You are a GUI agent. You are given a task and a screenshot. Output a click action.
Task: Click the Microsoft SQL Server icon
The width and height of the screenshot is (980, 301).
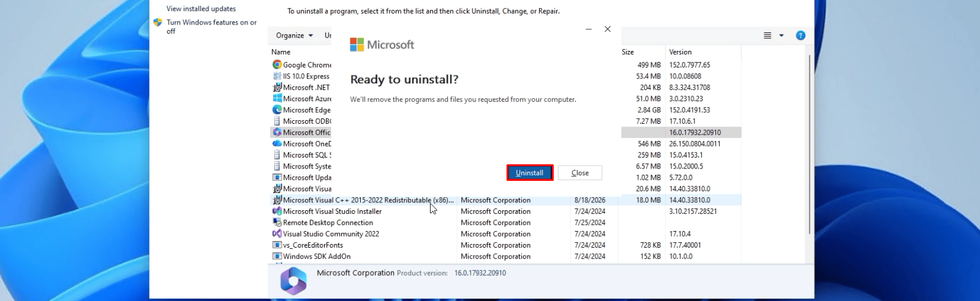pos(277,154)
